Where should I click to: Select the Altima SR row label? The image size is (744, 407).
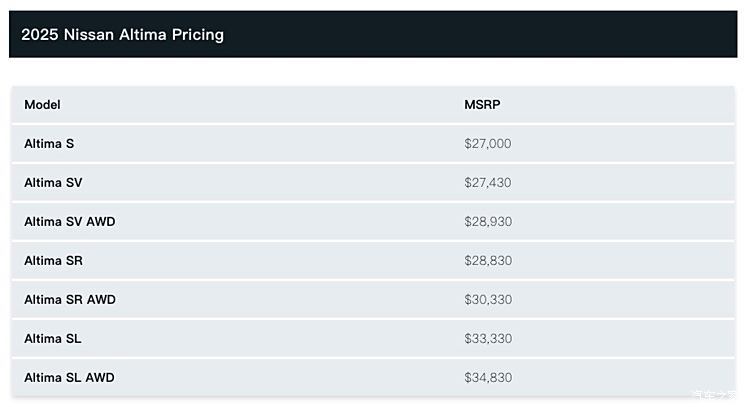pyautogui.click(x=54, y=260)
